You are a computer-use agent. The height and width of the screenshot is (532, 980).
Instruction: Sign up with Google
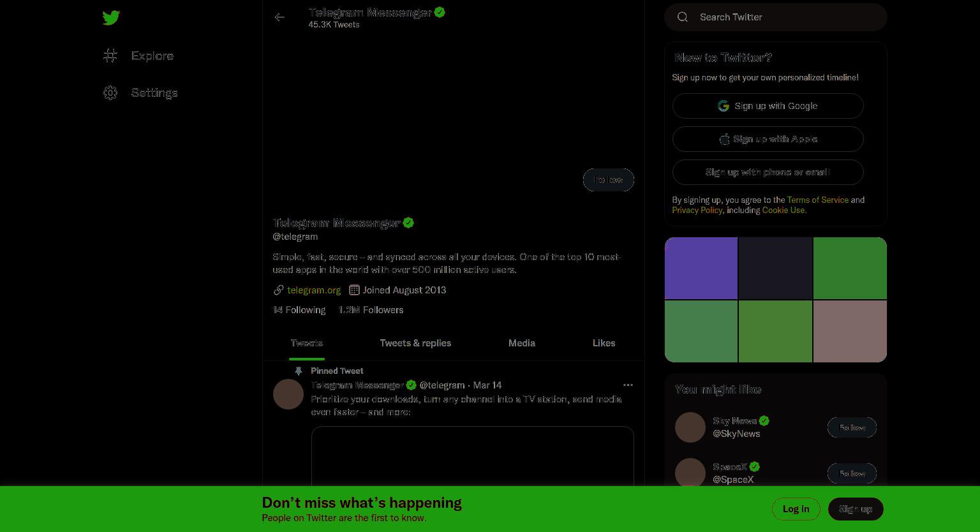click(x=768, y=106)
